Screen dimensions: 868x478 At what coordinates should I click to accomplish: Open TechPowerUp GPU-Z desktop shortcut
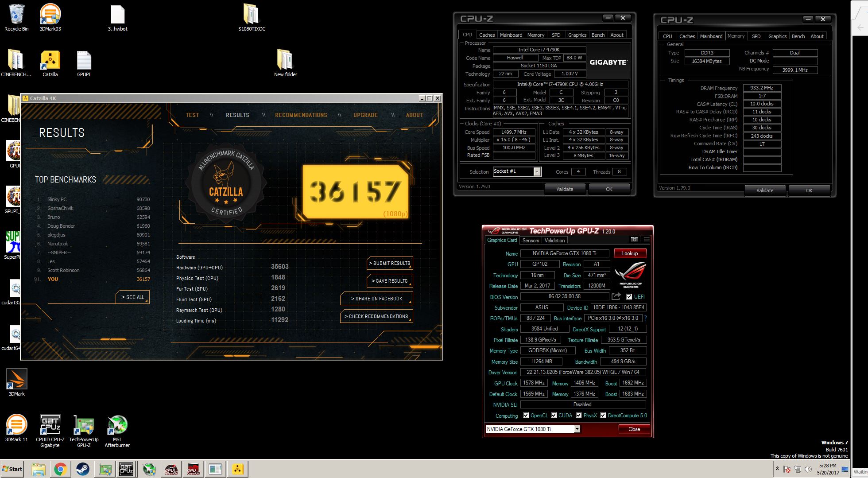point(84,431)
